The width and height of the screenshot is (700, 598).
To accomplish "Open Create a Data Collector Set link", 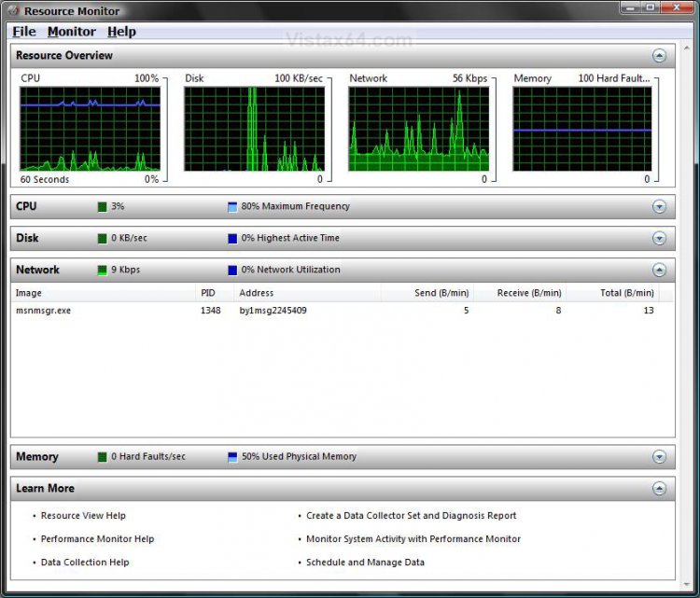I will tap(411, 516).
